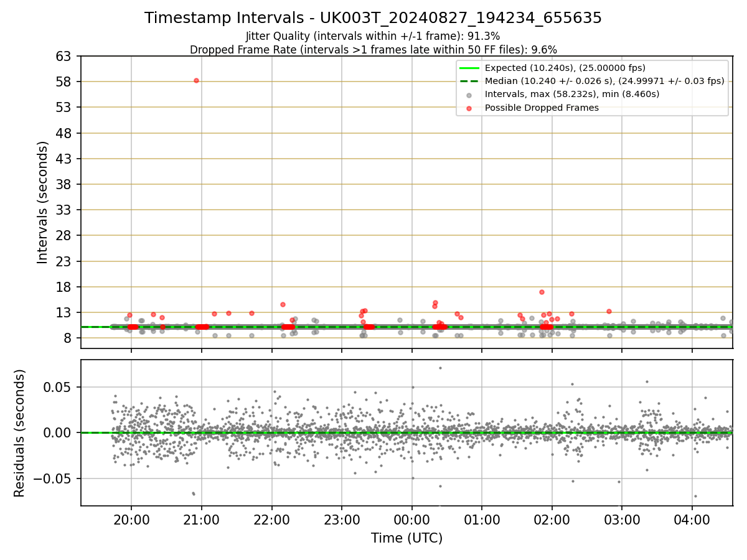Click legend entry 'Intervals, max (58.232s), min (8.460s)'

[572, 94]
